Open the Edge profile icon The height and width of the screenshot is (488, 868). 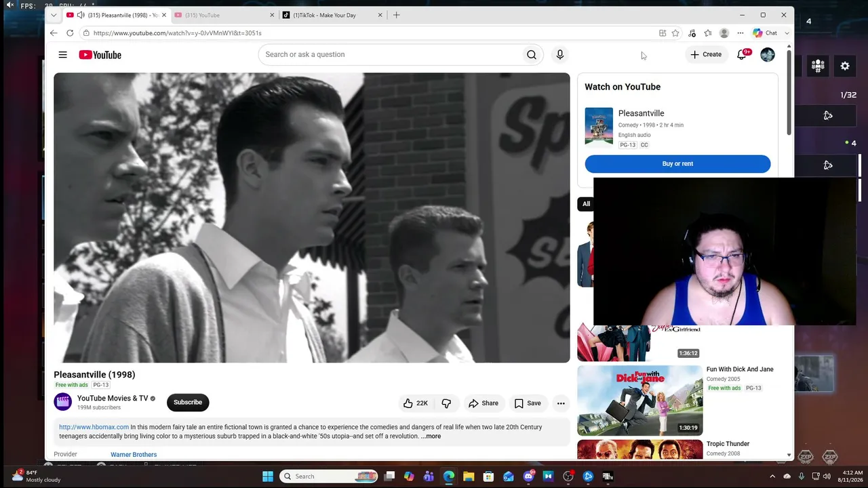tap(724, 33)
